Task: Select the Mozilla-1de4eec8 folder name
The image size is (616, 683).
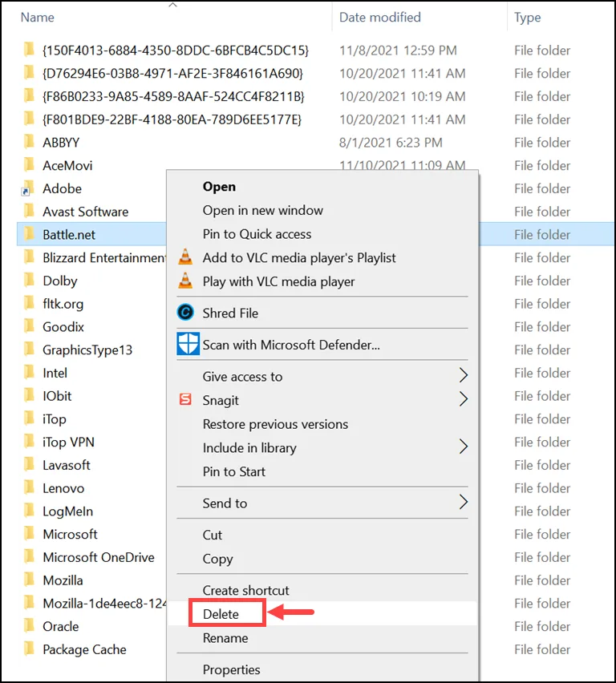Action: coord(104,604)
